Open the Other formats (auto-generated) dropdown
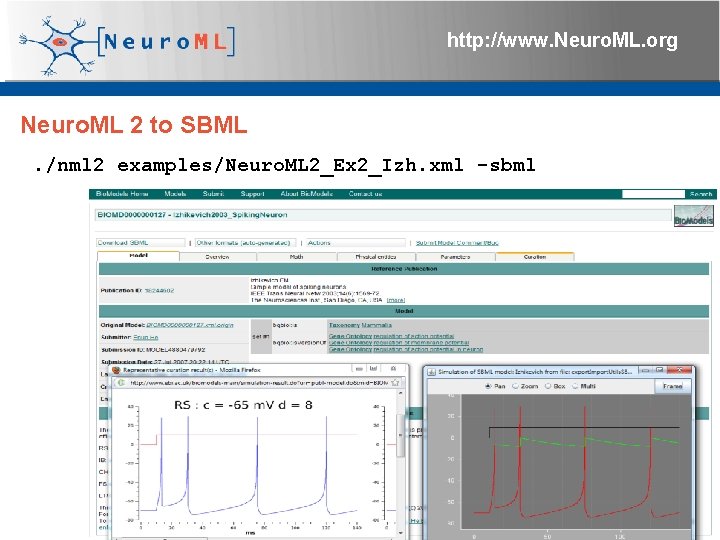 pyautogui.click(x=246, y=242)
